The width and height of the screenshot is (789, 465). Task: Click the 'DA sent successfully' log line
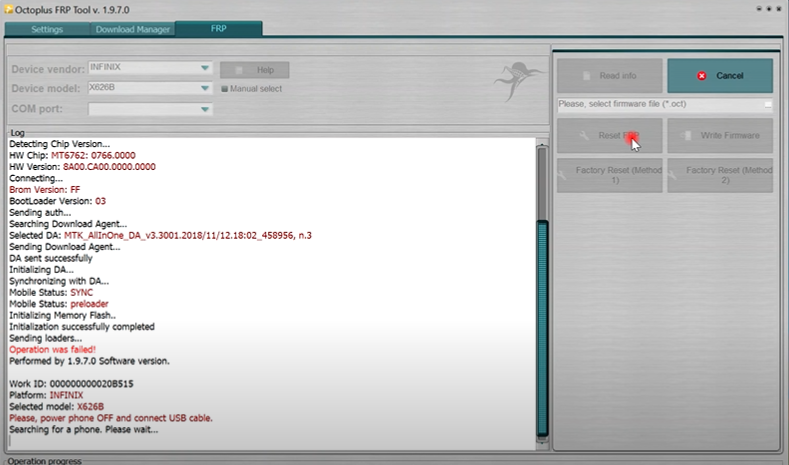[51, 258]
